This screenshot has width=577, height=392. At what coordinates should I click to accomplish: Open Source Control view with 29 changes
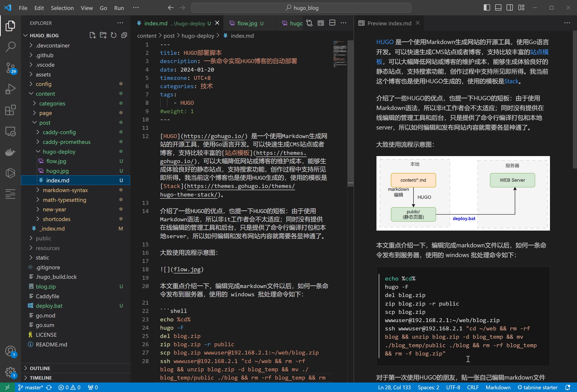tap(10, 67)
